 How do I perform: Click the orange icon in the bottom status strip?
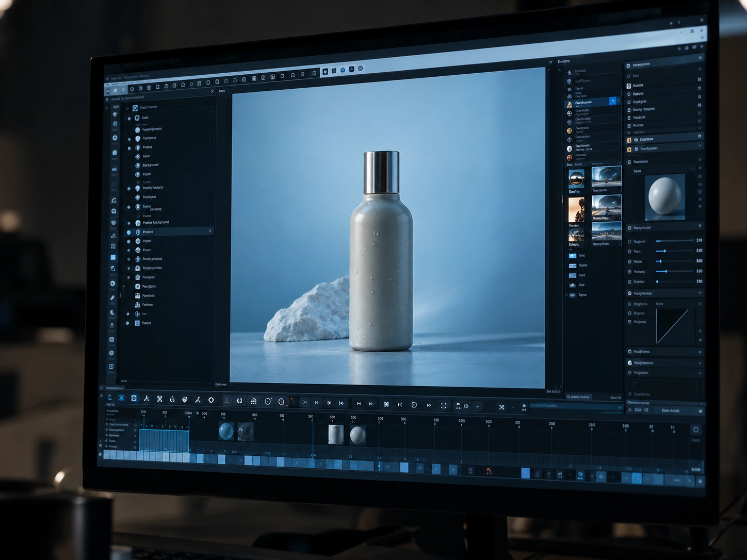point(489,471)
